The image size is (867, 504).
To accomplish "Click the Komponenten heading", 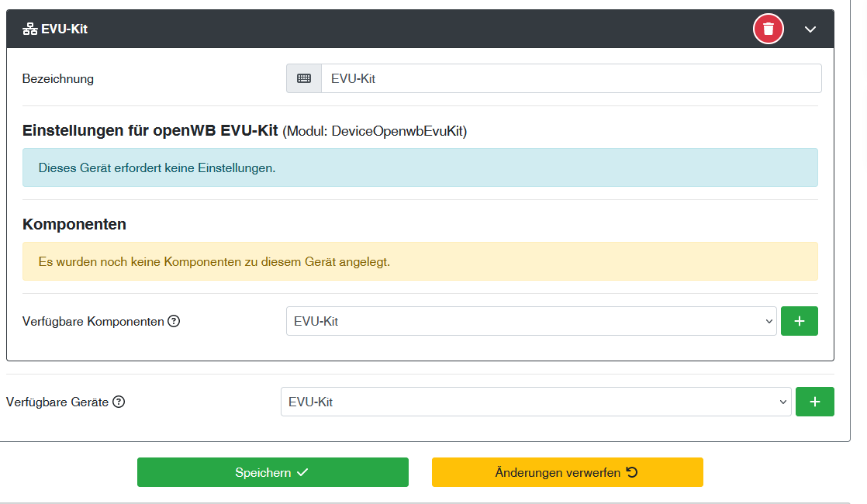I will [74, 224].
